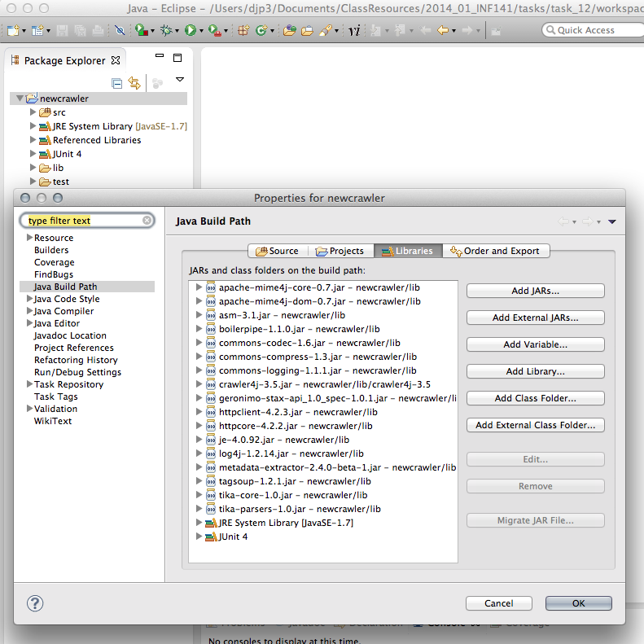Expand the src folder in Package Explorer

point(33,112)
